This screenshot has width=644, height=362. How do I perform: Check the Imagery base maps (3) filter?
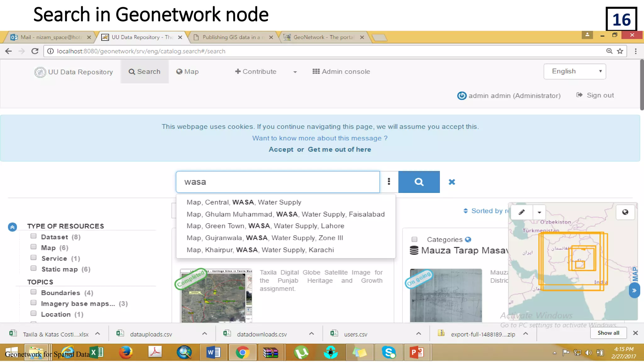pyautogui.click(x=34, y=302)
